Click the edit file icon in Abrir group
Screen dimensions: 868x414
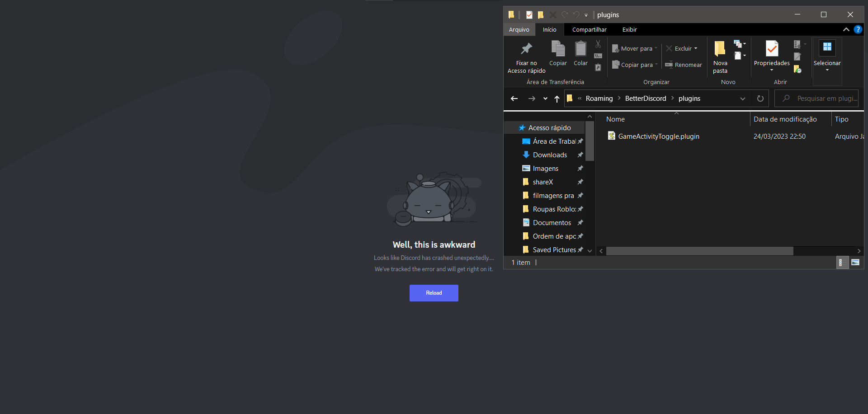[797, 56]
